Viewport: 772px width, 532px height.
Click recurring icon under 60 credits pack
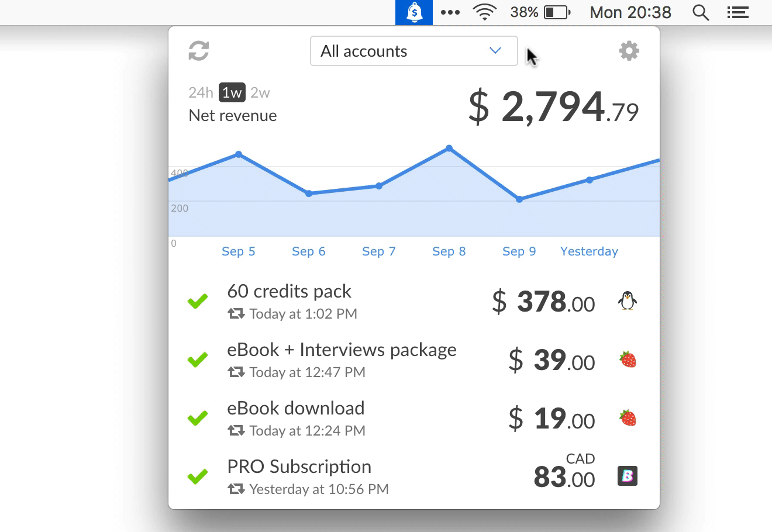[x=236, y=313]
